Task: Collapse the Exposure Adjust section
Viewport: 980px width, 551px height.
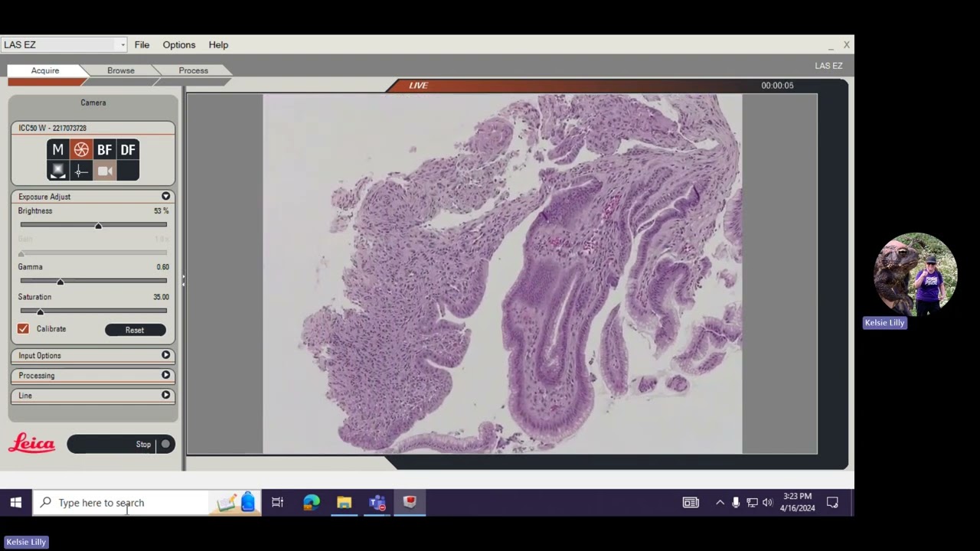Action: pos(165,197)
